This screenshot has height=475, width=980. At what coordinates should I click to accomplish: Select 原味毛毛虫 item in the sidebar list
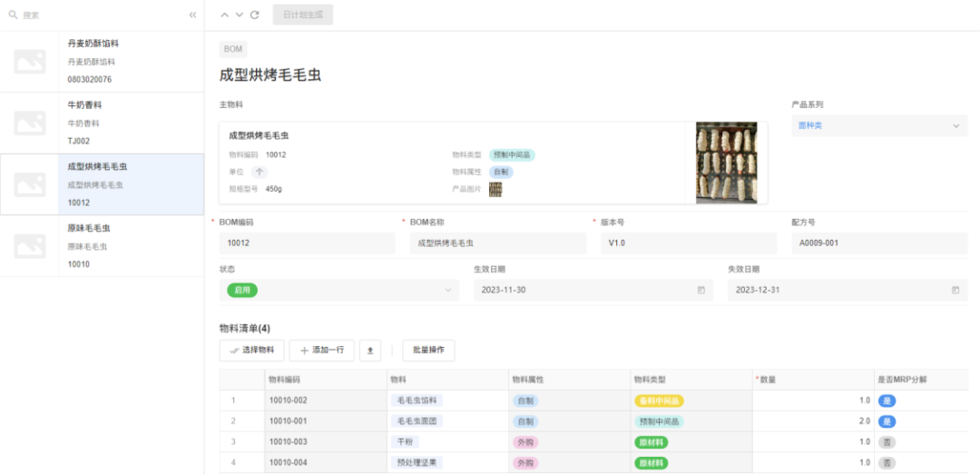[x=102, y=246]
